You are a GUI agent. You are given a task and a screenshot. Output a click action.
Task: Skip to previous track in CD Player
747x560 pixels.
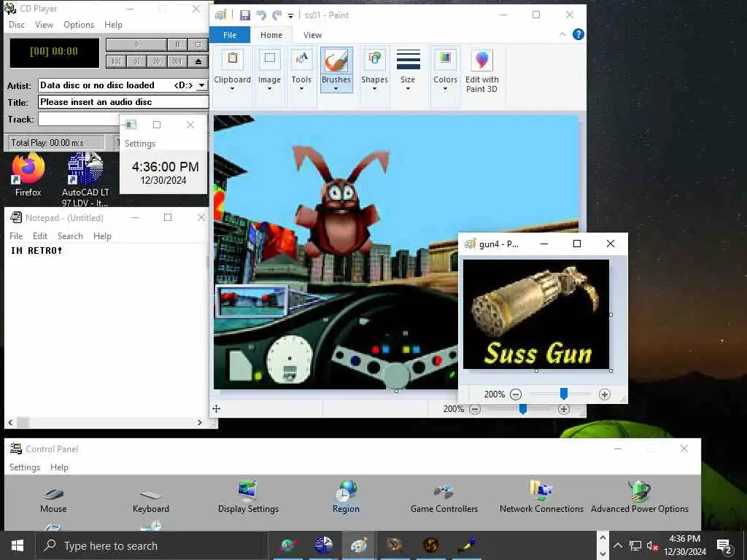tap(116, 61)
